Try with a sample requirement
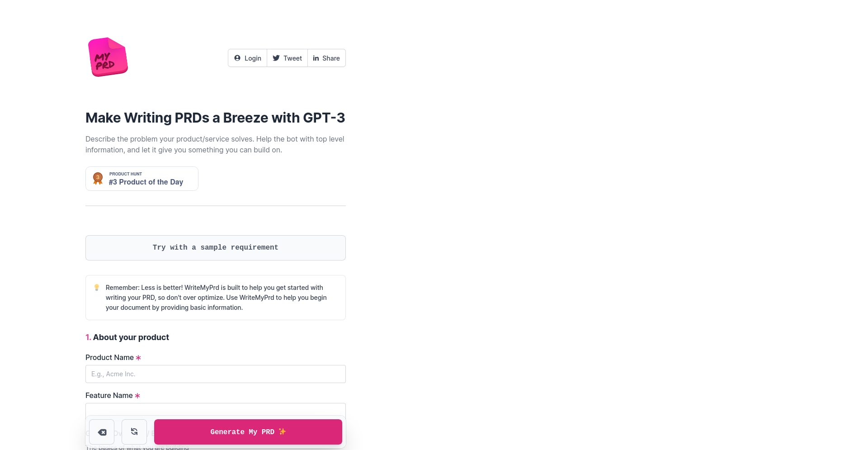 point(216,248)
